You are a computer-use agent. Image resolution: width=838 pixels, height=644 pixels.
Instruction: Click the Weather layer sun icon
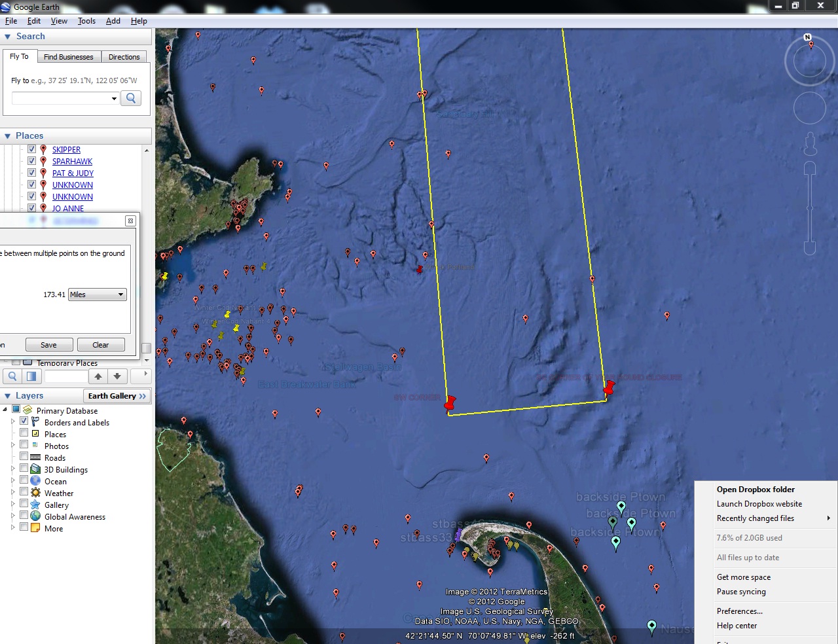[35, 493]
